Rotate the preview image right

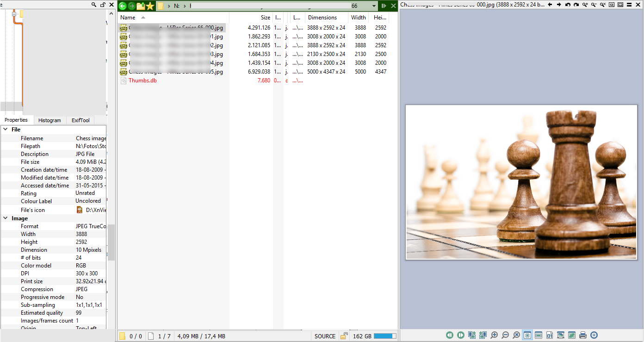point(576,5)
